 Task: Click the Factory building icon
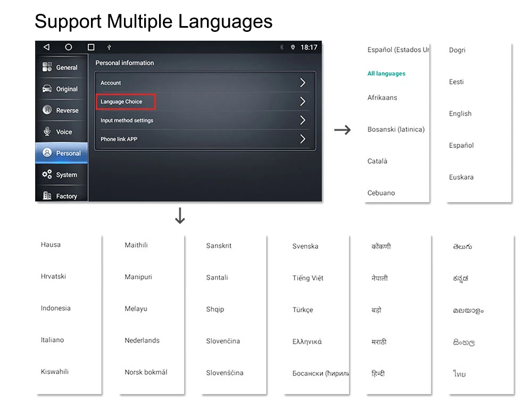click(47, 195)
